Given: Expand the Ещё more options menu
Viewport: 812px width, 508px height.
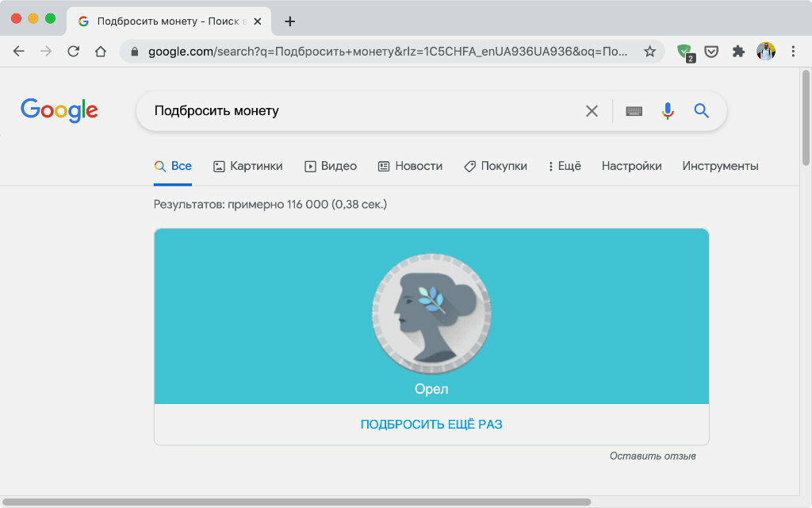Looking at the screenshot, I should pyautogui.click(x=565, y=166).
